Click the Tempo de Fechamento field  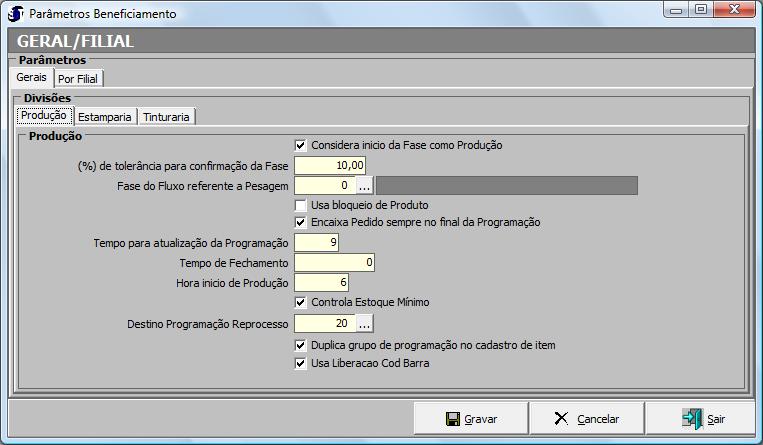pyautogui.click(x=334, y=263)
